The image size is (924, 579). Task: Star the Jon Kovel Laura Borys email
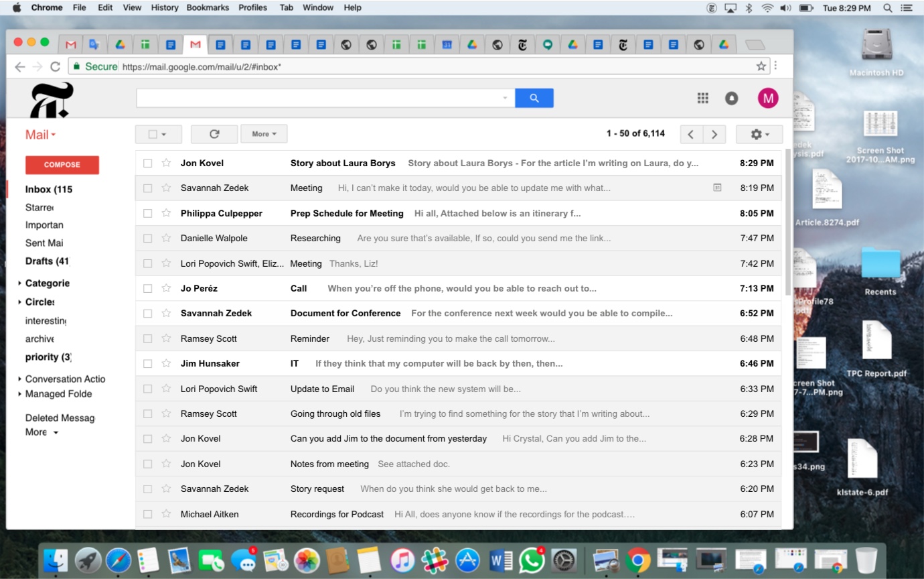click(x=166, y=163)
